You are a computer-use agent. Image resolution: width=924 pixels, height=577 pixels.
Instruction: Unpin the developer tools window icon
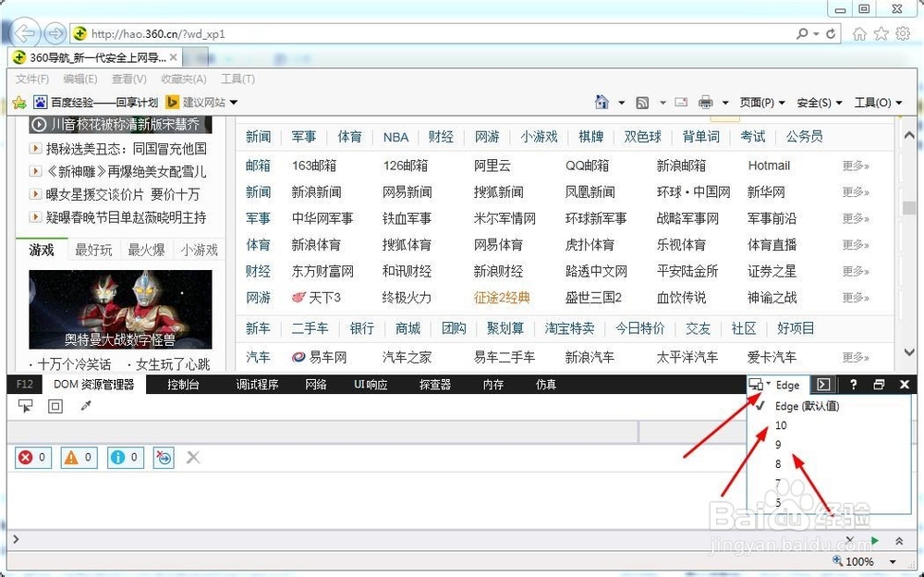coord(879,385)
